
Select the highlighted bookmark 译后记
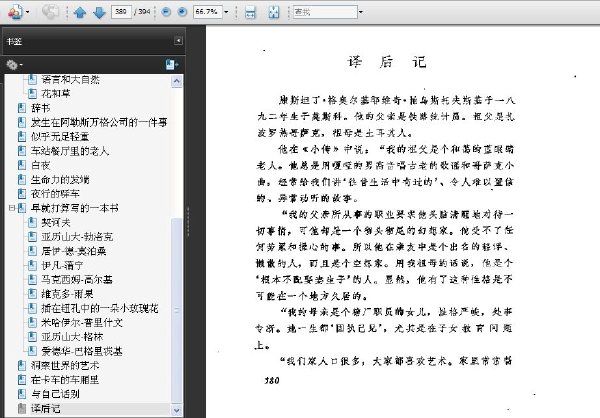tap(46, 408)
